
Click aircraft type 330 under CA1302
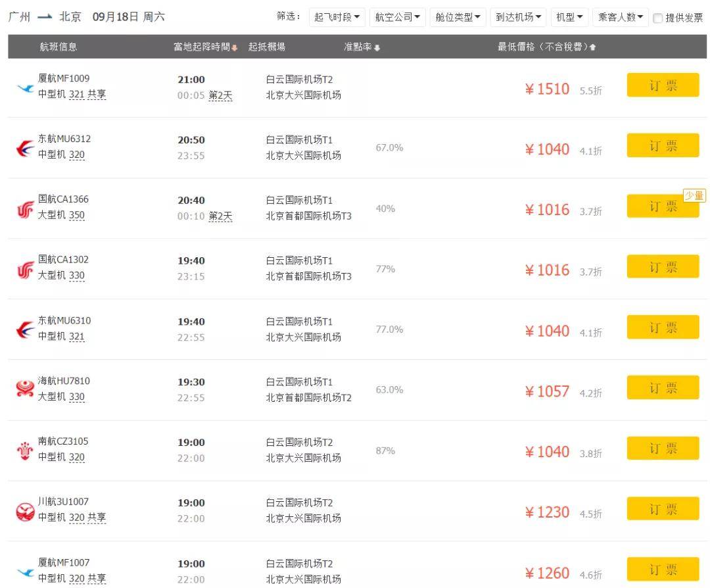(x=76, y=276)
